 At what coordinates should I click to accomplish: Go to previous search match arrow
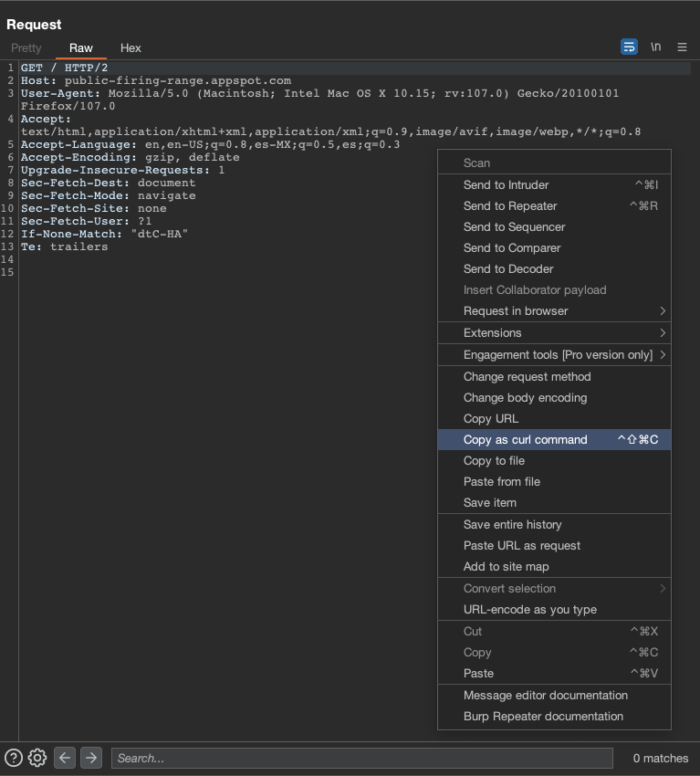pyautogui.click(x=64, y=758)
